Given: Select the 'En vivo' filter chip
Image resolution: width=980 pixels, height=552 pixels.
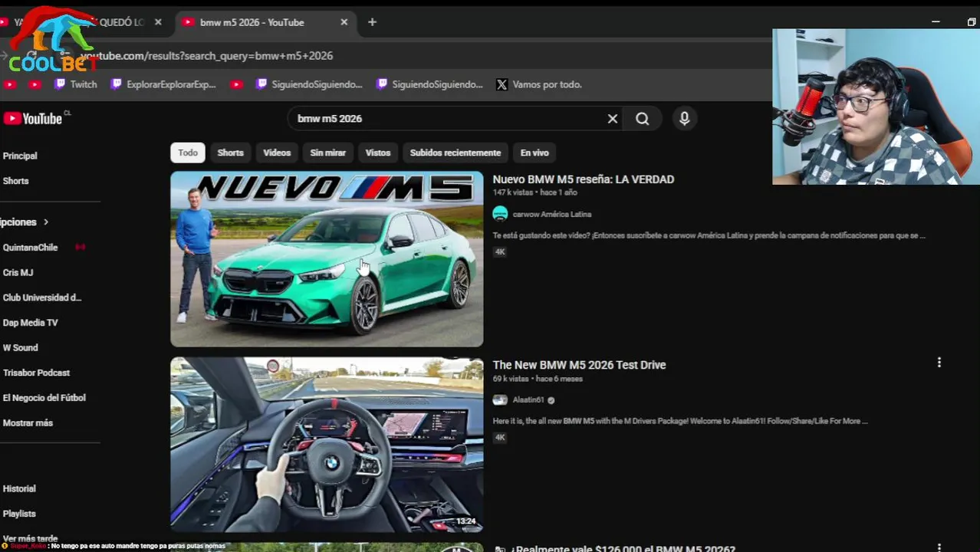Looking at the screenshot, I should [x=534, y=153].
